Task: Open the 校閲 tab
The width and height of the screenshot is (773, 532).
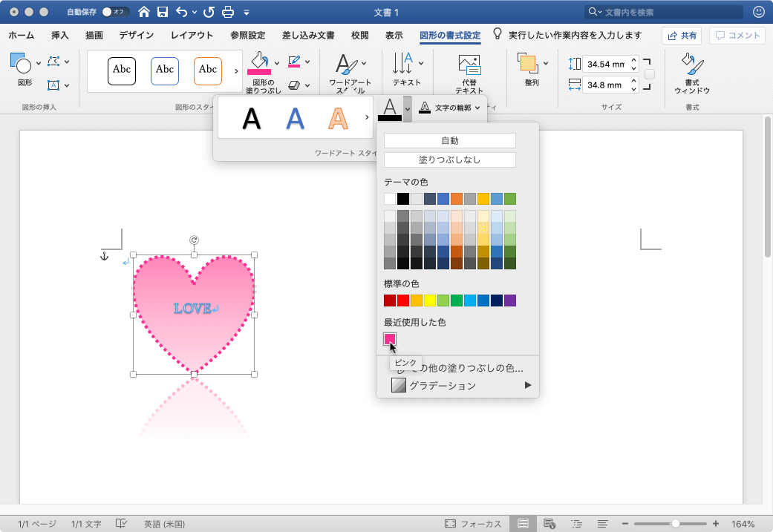Action: [x=360, y=36]
